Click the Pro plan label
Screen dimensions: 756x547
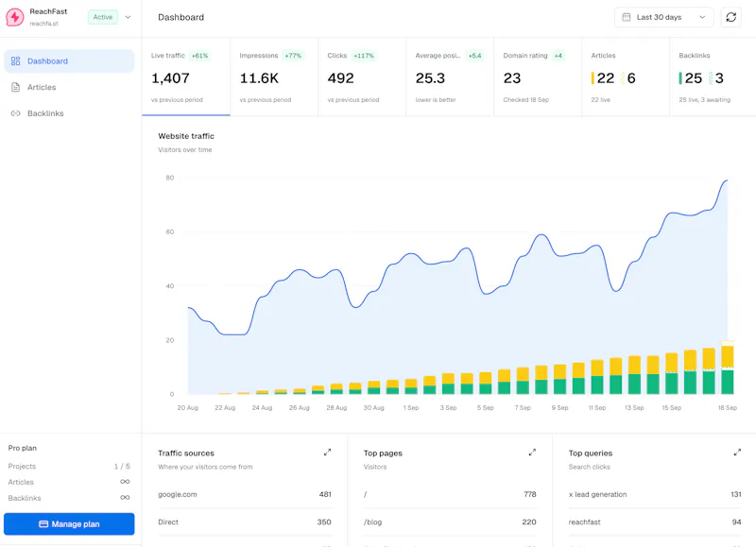coord(22,448)
